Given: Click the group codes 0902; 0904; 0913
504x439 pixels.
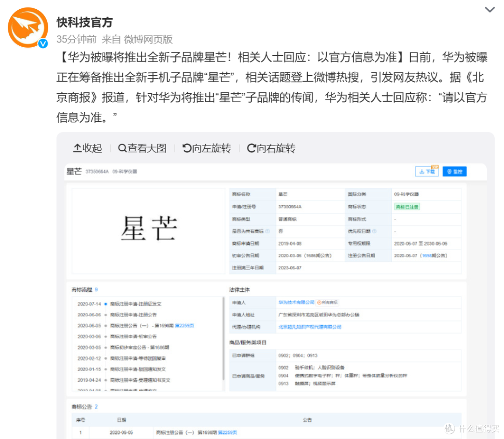Looking at the screenshot, I should point(298,355).
